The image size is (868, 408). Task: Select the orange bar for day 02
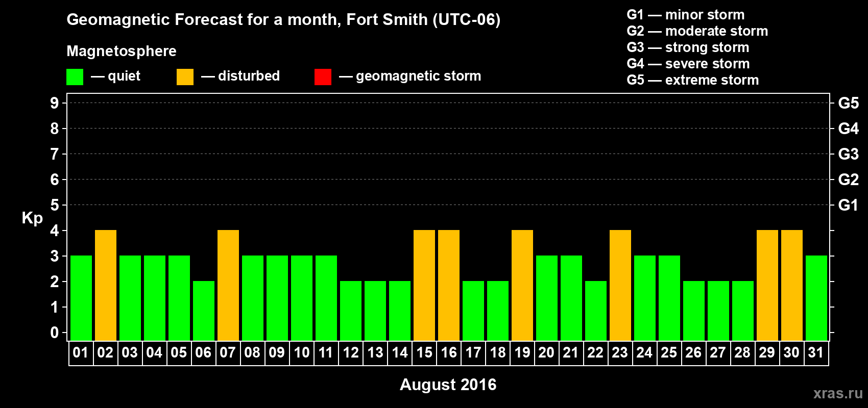(x=106, y=286)
